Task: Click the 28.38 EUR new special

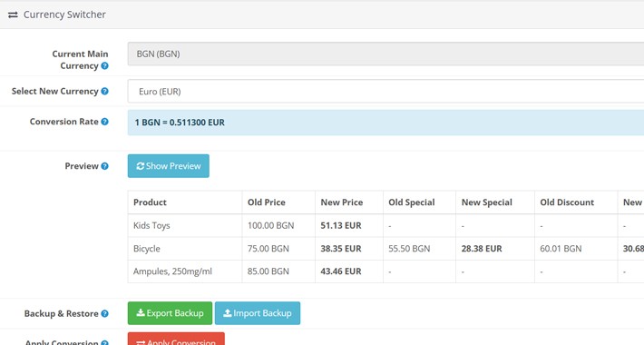Action: (x=482, y=249)
